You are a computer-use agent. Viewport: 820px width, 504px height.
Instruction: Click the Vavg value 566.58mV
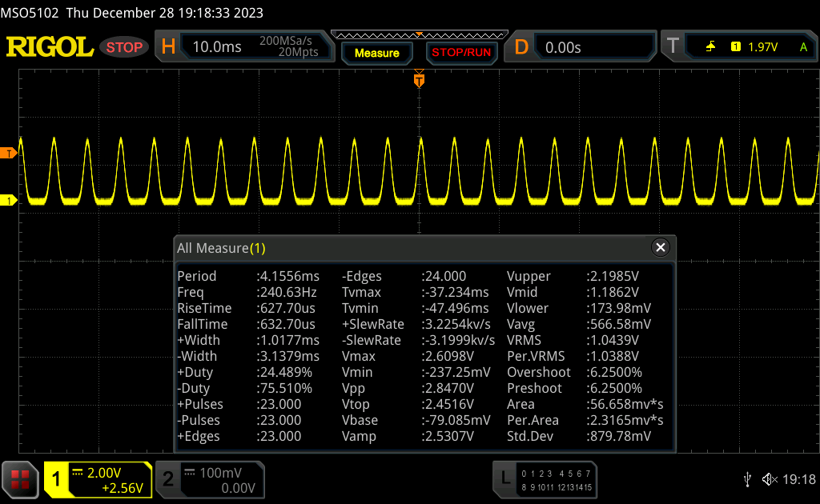[x=619, y=324]
